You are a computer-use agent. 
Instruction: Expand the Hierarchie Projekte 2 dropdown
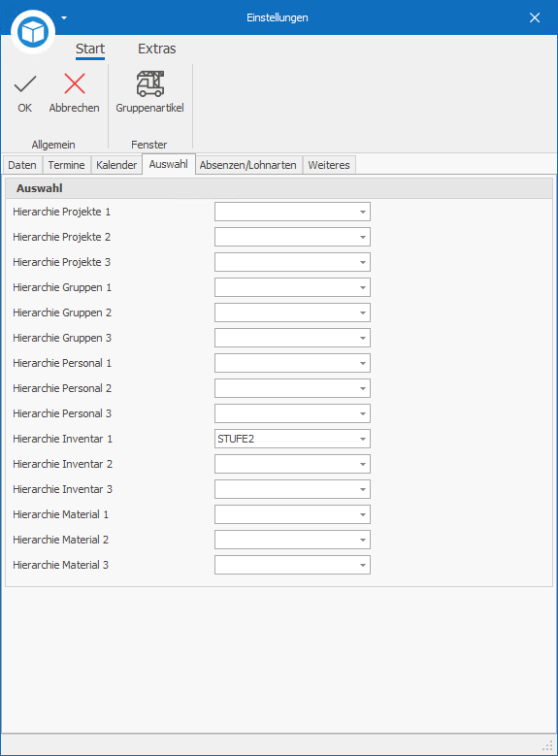coord(363,237)
